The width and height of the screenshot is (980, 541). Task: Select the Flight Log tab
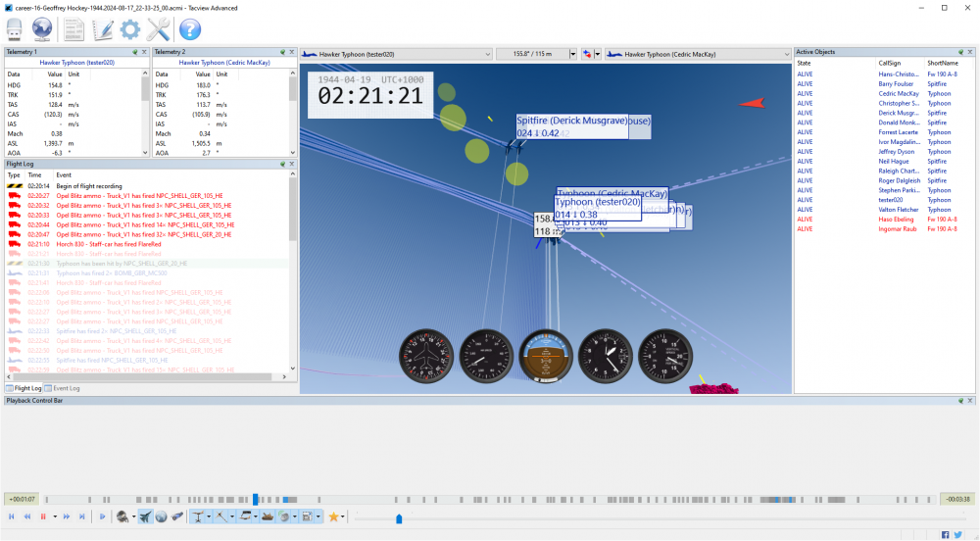(23, 388)
